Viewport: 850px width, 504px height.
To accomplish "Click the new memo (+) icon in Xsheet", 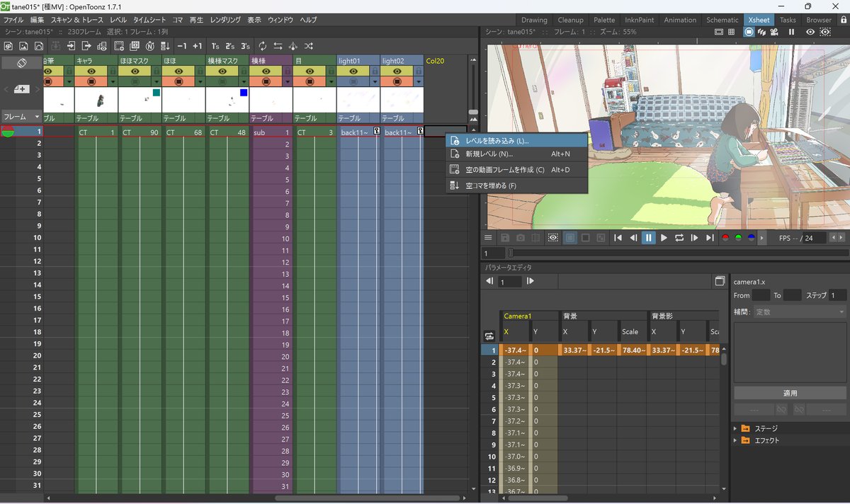I will click(21, 89).
